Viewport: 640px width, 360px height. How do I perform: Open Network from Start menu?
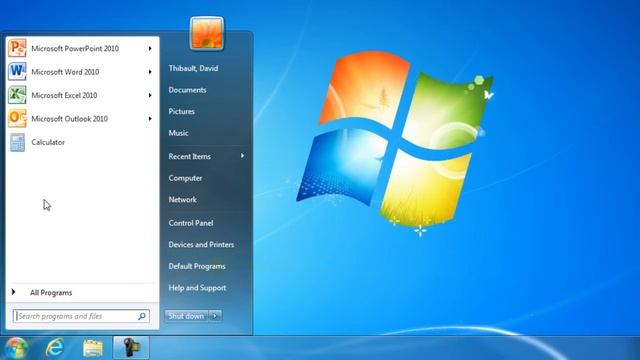tap(182, 200)
